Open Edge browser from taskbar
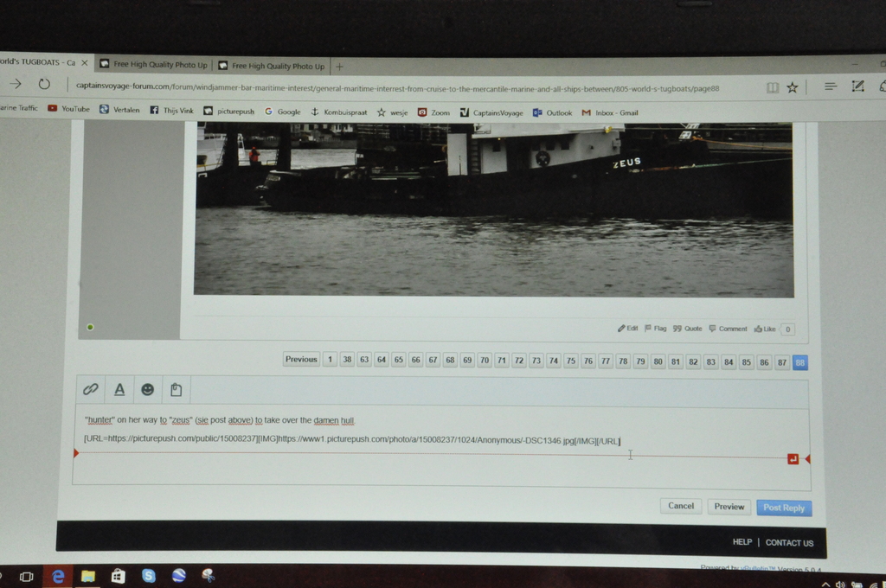The width and height of the screenshot is (886, 588). coord(58,576)
